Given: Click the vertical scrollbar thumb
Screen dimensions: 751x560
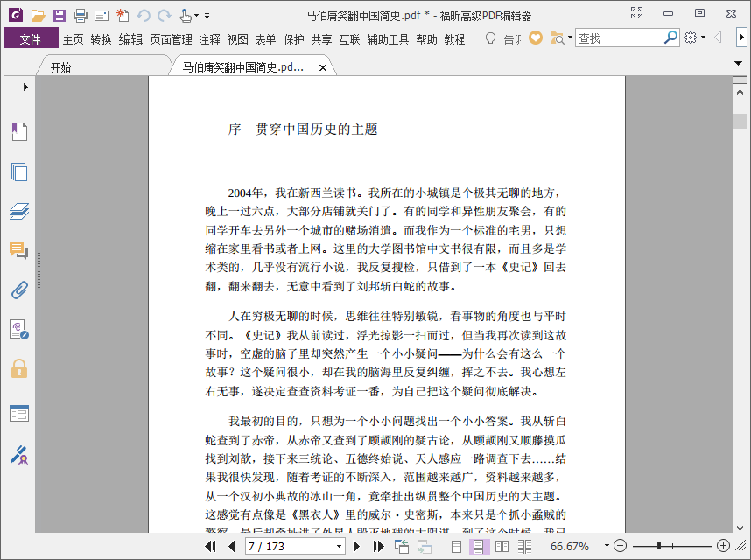Looking at the screenshot, I should point(740,121).
